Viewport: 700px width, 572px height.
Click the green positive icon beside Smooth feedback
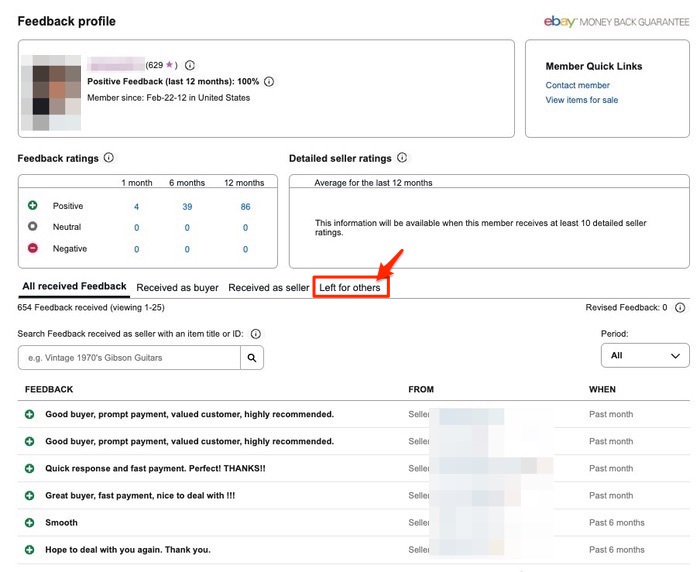click(x=30, y=523)
